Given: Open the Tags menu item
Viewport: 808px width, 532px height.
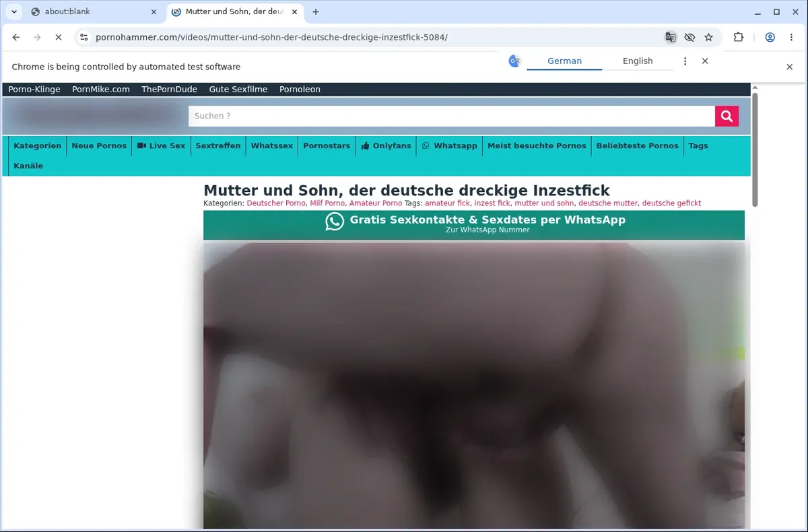Looking at the screenshot, I should coord(698,145).
